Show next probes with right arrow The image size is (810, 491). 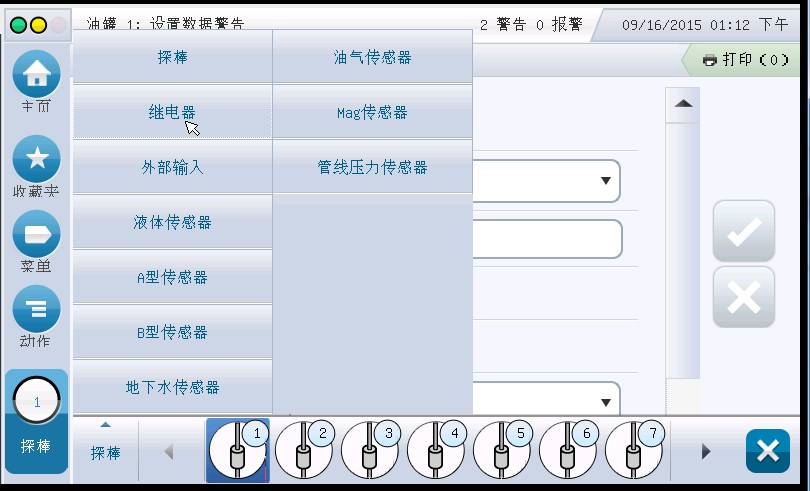point(706,451)
